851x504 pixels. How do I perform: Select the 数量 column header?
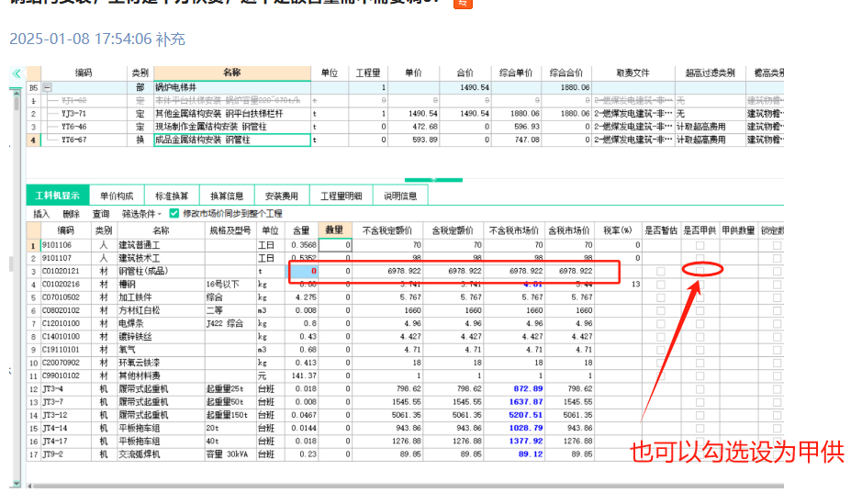[335, 230]
